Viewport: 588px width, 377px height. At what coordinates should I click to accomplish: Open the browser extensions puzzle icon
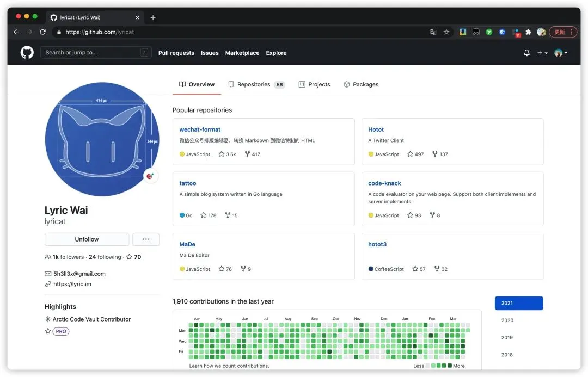(x=528, y=32)
